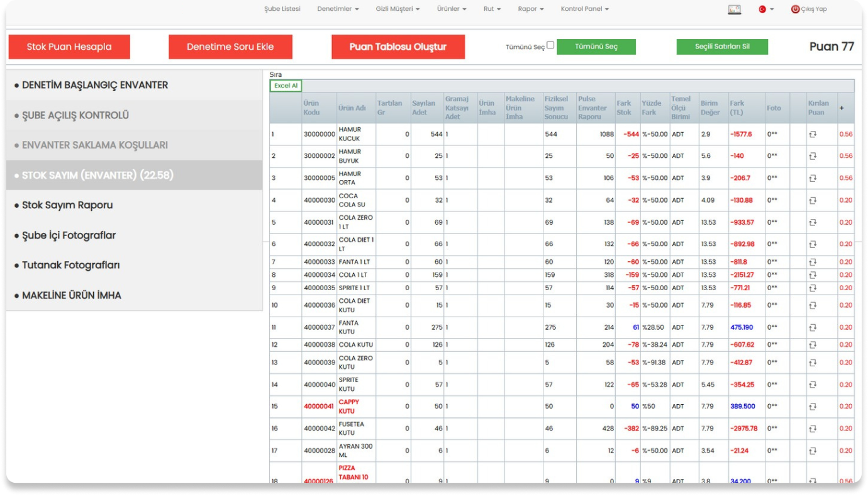This screenshot has width=868, height=496.
Task: Click refresh icon in HAMUR KUCUK row
Action: pyautogui.click(x=813, y=134)
